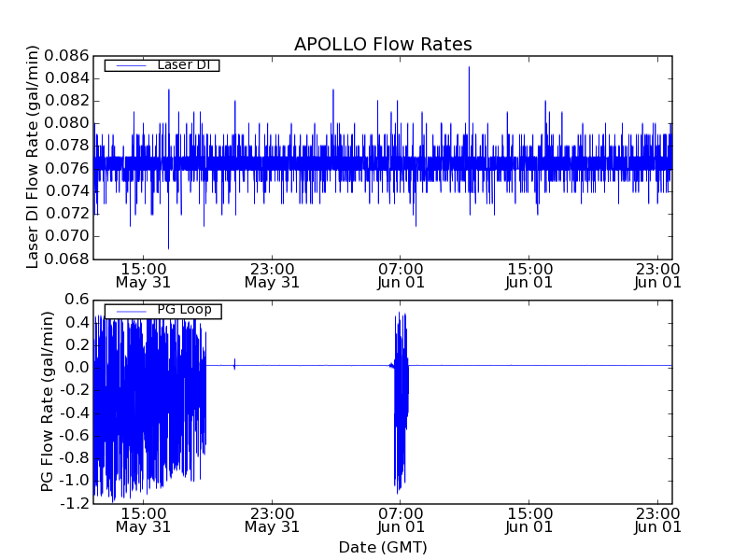Click the 0.084 tick on Laser DI axis
Viewport: 747px width, 560px height.
tap(66, 78)
